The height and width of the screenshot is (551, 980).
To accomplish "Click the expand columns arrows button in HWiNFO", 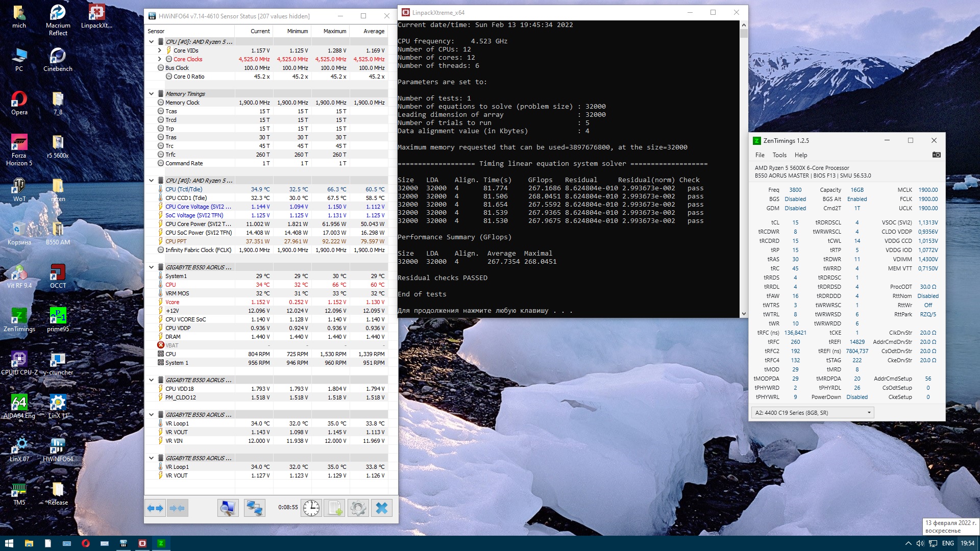I will (155, 508).
